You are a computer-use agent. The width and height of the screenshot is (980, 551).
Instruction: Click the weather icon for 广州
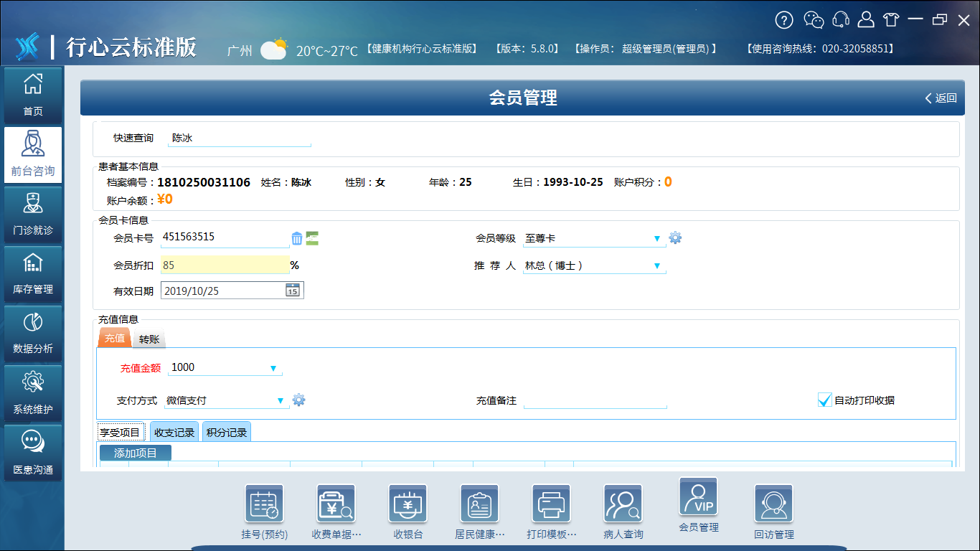coord(274,49)
